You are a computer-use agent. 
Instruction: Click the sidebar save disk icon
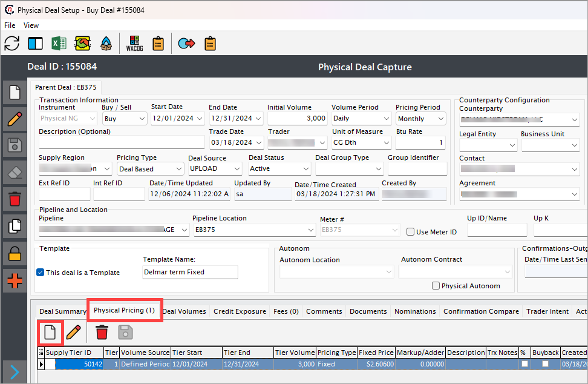point(15,145)
